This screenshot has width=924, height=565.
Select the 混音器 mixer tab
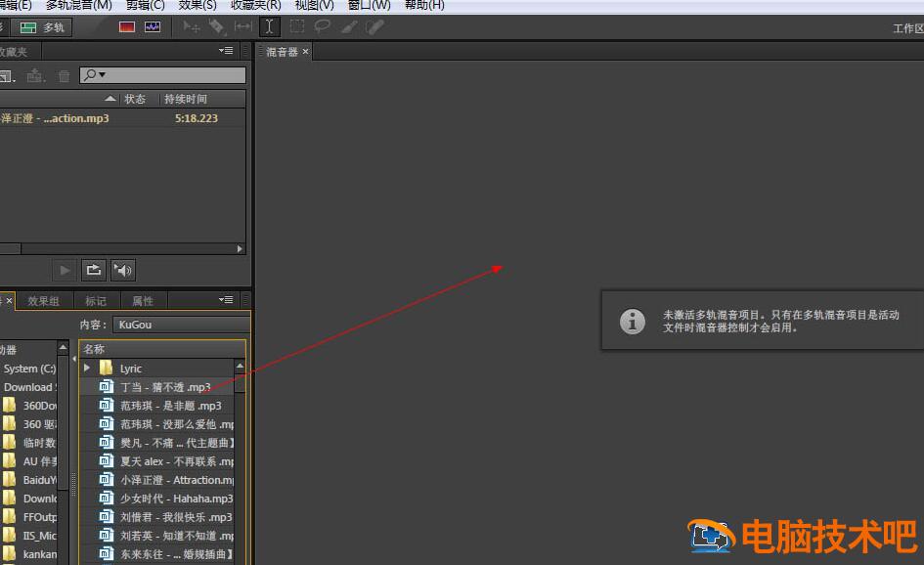pyautogui.click(x=282, y=52)
